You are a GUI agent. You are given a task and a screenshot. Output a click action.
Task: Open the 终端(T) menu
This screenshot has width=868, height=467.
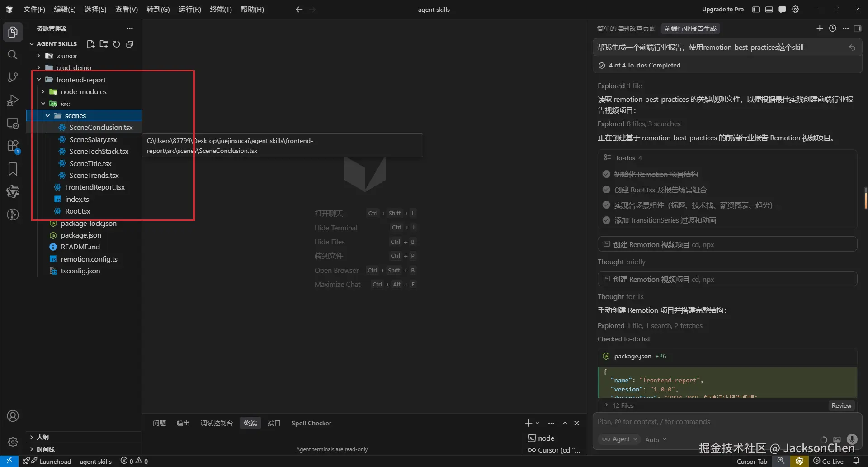(x=221, y=10)
